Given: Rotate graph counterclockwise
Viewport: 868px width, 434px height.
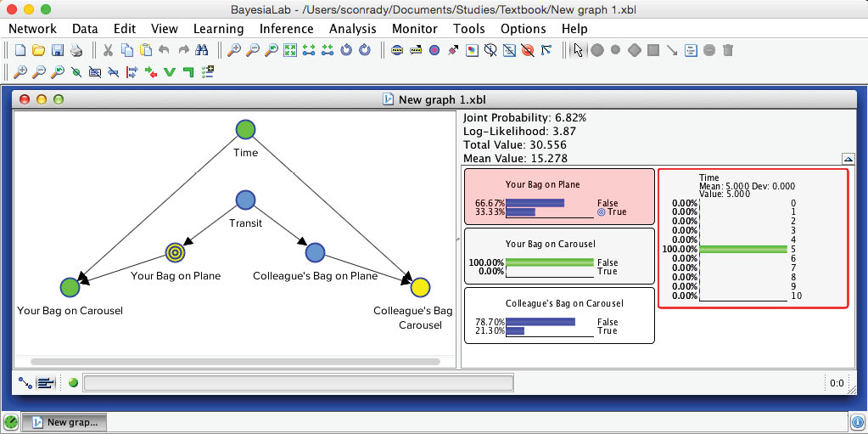Looking at the screenshot, I should click(346, 50).
